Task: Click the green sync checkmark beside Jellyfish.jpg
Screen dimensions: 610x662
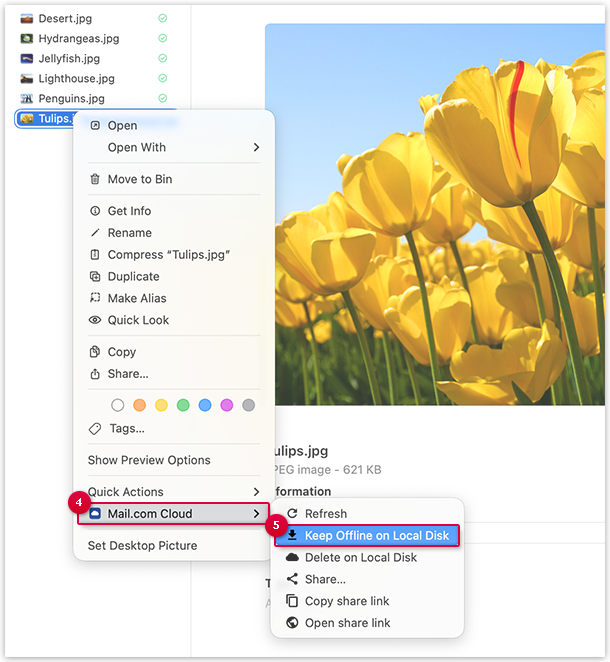Action: [162, 59]
